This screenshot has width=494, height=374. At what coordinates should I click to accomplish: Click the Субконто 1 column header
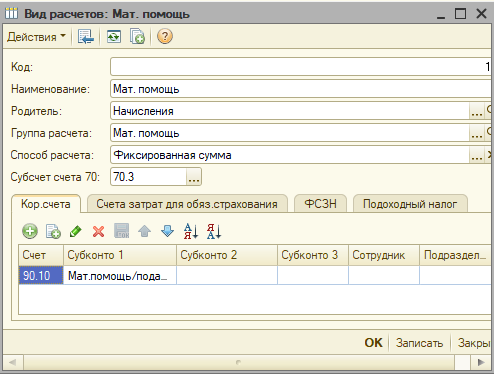pos(120,255)
